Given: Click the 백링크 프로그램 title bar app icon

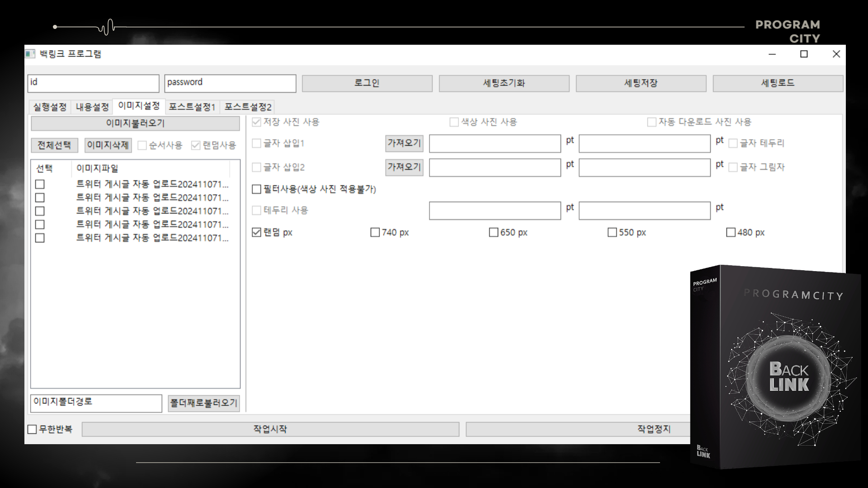Looking at the screenshot, I should 30,54.
